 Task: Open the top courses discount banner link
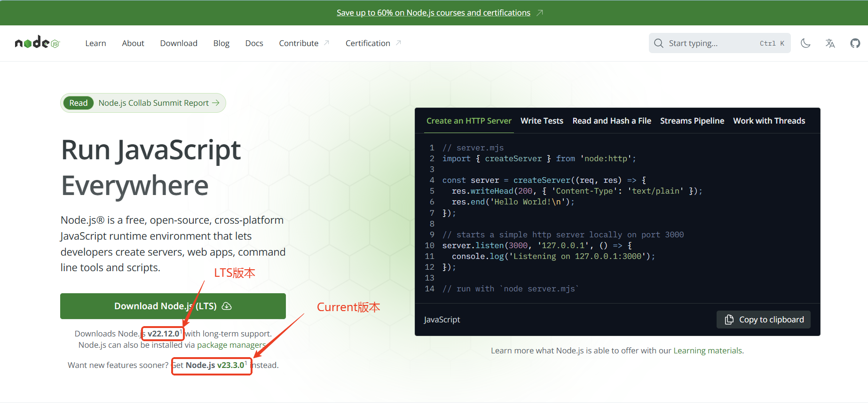[x=433, y=13]
